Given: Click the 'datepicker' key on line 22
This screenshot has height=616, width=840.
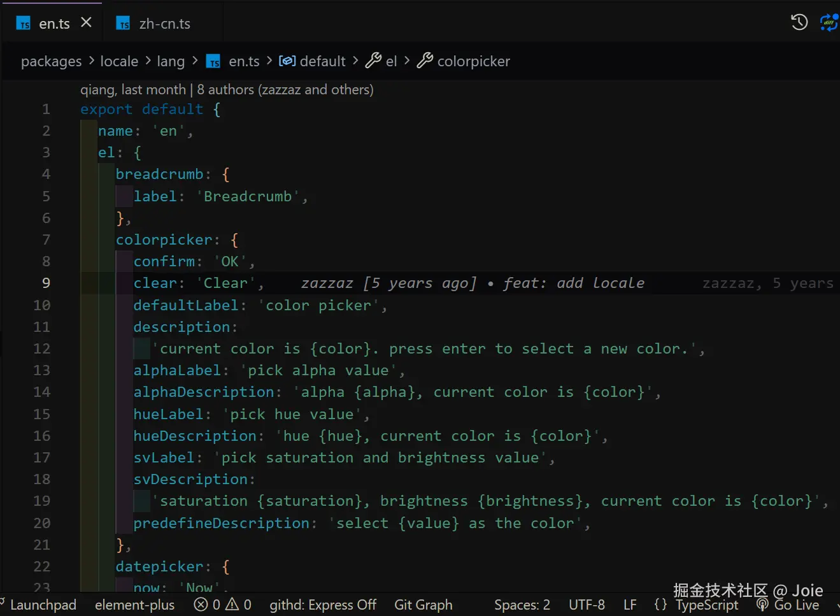Looking at the screenshot, I should tap(159, 566).
